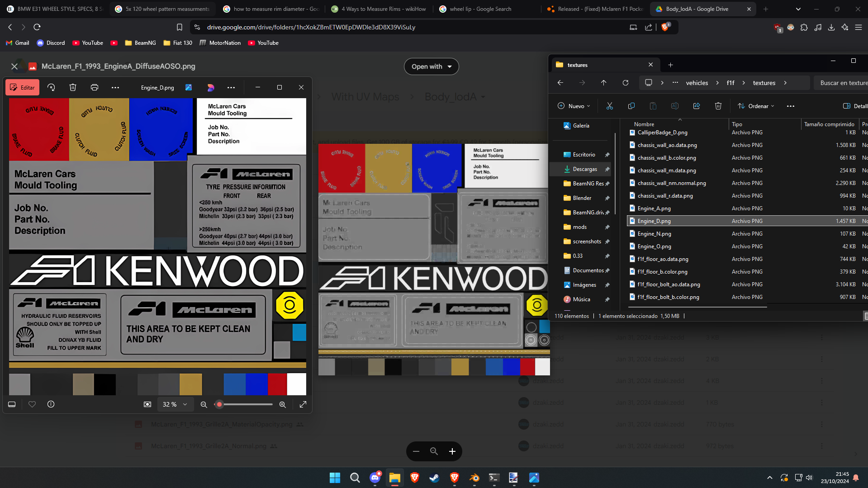This screenshot has width=868, height=488.
Task: Expand the chevron after textures breadcrumb
Action: (785, 83)
